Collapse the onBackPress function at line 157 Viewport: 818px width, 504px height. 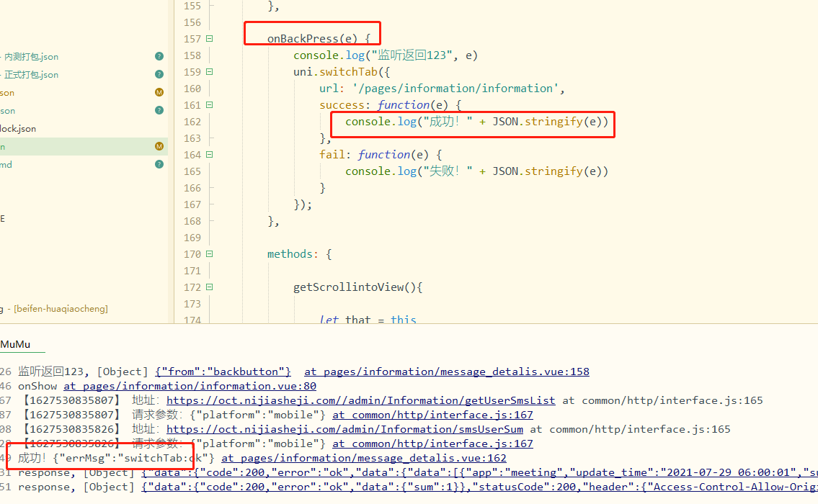pos(210,39)
